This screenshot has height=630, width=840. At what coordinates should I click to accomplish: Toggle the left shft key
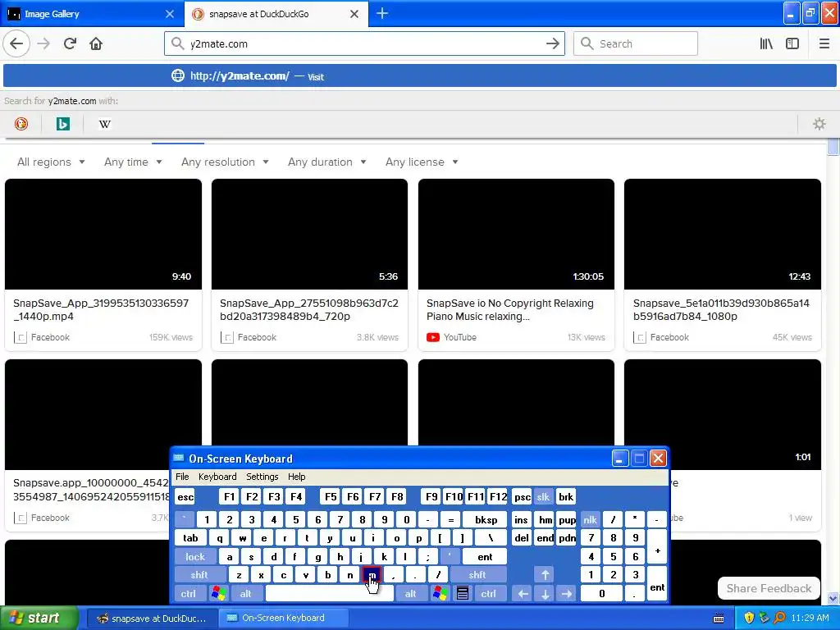(199, 574)
